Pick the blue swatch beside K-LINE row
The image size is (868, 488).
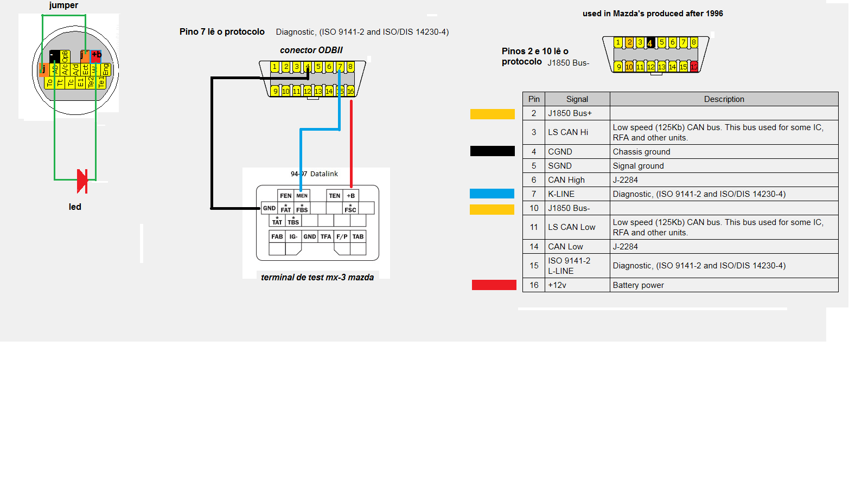tap(492, 194)
